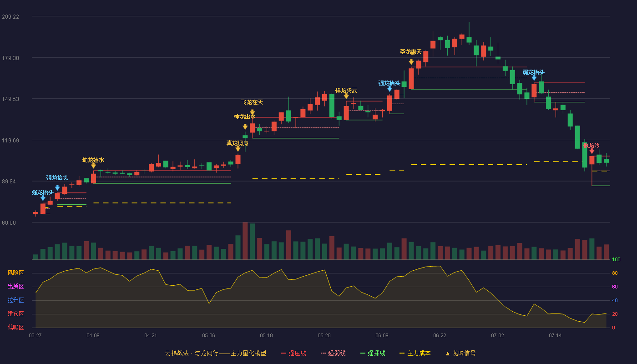
Task: Toggle the 强压线 legend item
Action: click(x=293, y=353)
